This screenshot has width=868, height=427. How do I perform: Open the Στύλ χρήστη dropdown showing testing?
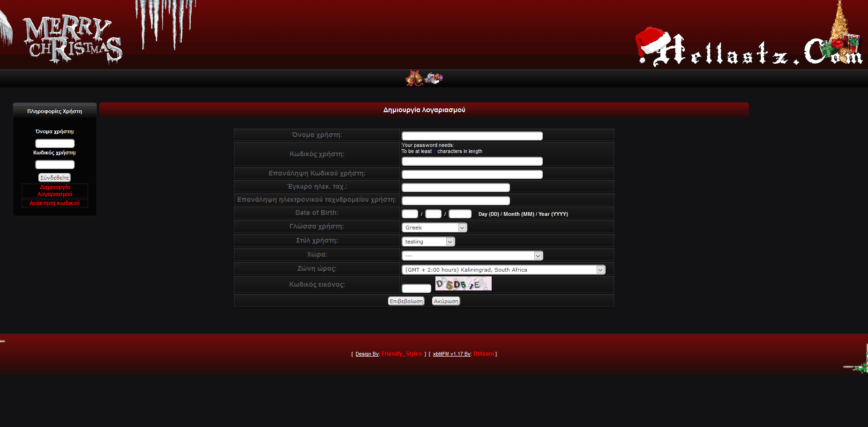tap(428, 242)
